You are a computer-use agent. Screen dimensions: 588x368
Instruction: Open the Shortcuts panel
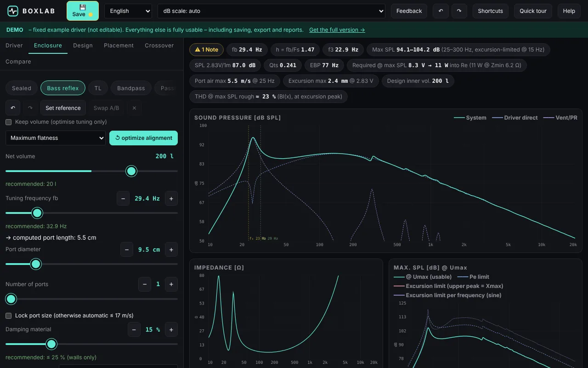490,11
